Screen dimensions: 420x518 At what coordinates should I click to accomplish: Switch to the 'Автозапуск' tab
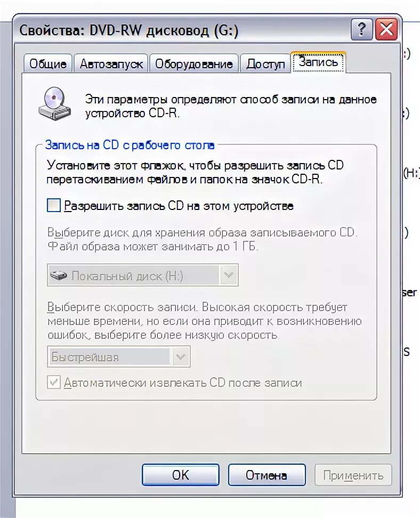point(111,63)
